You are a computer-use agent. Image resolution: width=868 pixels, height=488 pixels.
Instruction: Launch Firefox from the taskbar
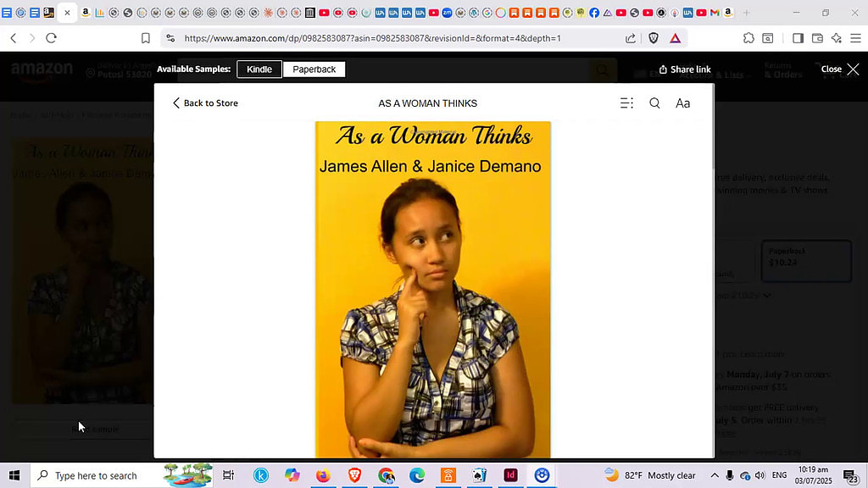pyautogui.click(x=323, y=475)
